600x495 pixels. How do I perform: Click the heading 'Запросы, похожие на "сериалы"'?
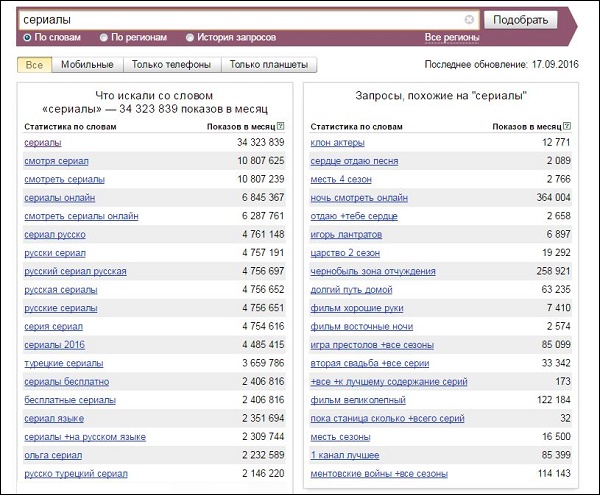tap(441, 96)
